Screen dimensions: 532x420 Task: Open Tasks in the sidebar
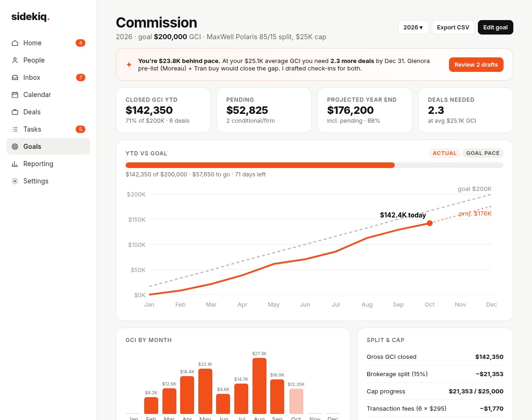pos(48,129)
